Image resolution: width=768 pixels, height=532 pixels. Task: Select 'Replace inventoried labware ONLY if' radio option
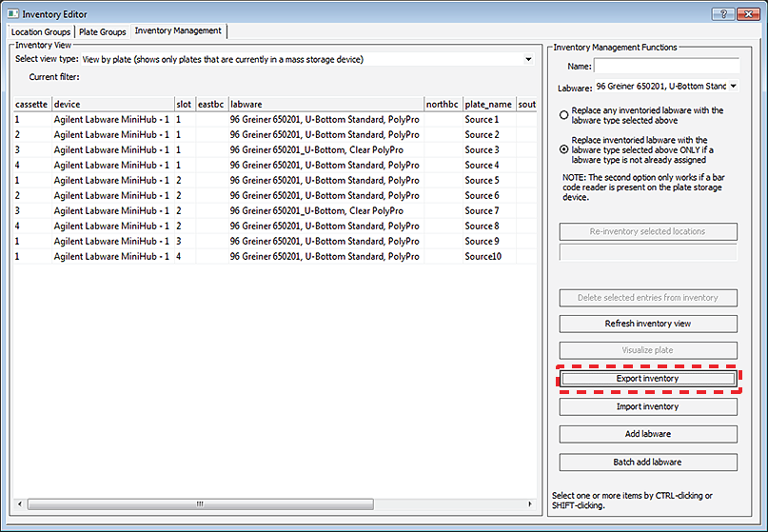pos(564,149)
